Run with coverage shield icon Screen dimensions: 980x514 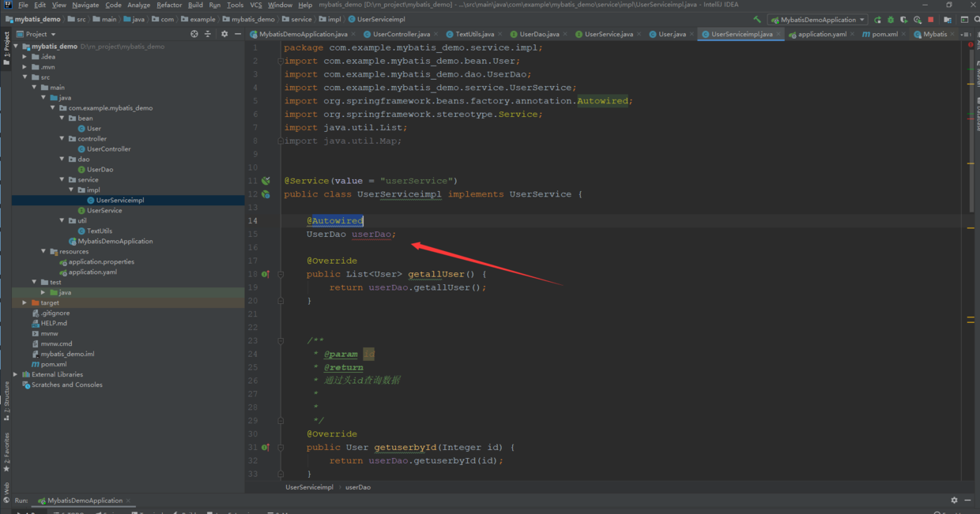coord(904,20)
